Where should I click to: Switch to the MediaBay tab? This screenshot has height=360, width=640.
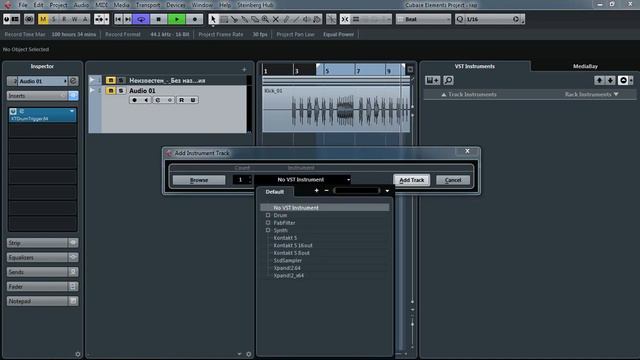585,66
